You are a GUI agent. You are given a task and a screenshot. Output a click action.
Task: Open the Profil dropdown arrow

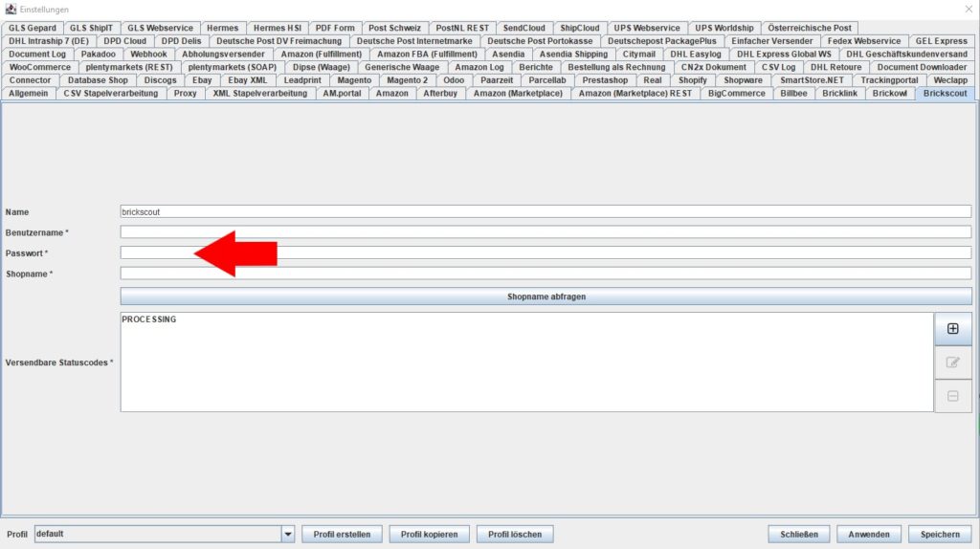tap(287, 534)
